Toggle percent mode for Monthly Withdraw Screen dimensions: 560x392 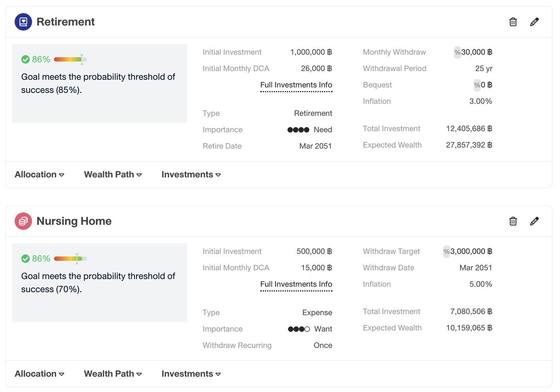click(457, 52)
